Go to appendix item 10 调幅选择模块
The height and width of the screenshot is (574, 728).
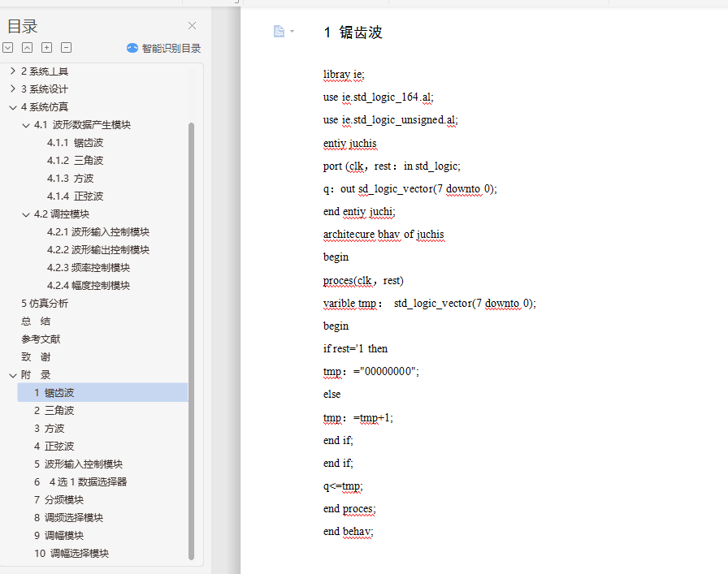tap(71, 554)
